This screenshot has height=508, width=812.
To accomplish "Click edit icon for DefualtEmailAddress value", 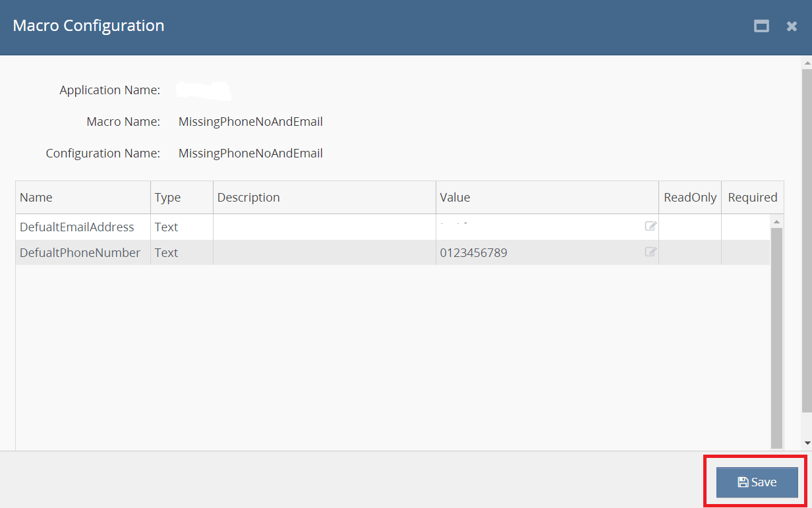I will click(x=651, y=227).
